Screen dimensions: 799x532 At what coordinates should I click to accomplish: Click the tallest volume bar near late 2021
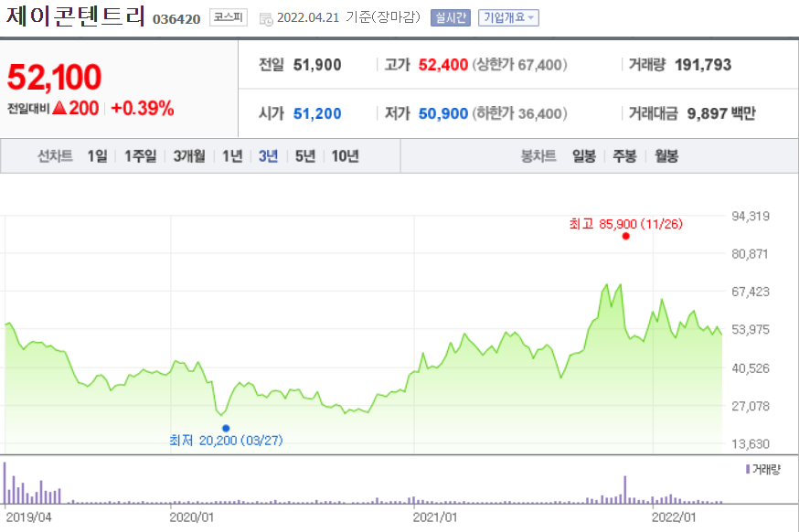coord(624,490)
